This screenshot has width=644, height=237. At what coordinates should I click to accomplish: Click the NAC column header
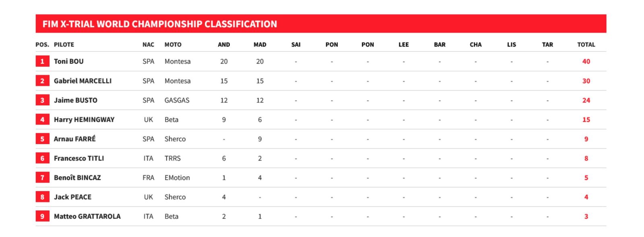click(x=148, y=45)
